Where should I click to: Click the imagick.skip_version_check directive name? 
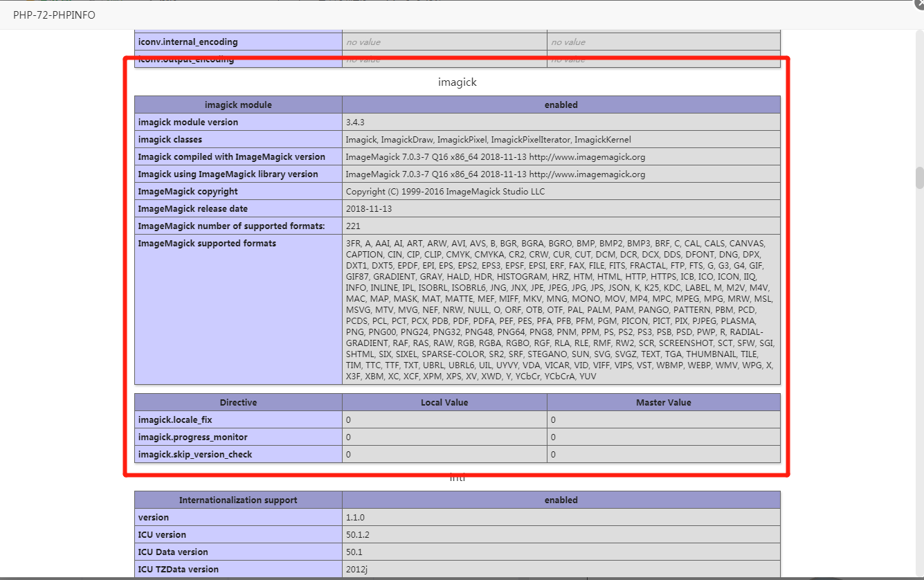(x=194, y=455)
